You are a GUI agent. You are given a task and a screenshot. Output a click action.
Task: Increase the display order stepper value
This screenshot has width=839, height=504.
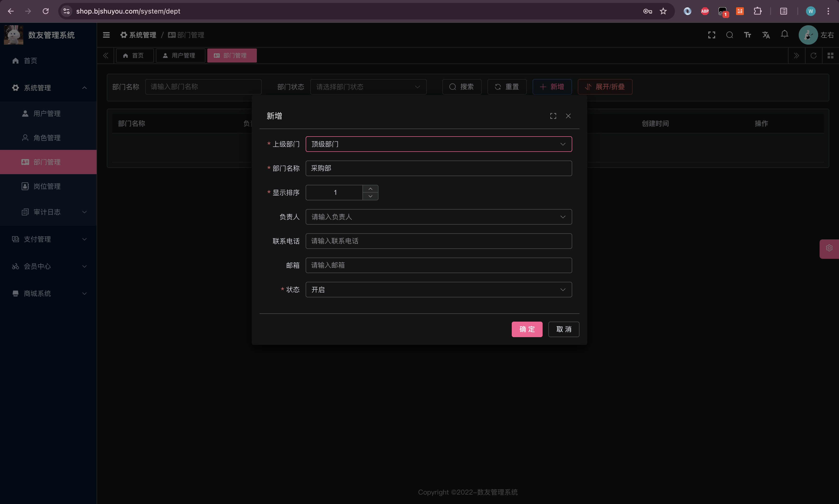click(370, 189)
